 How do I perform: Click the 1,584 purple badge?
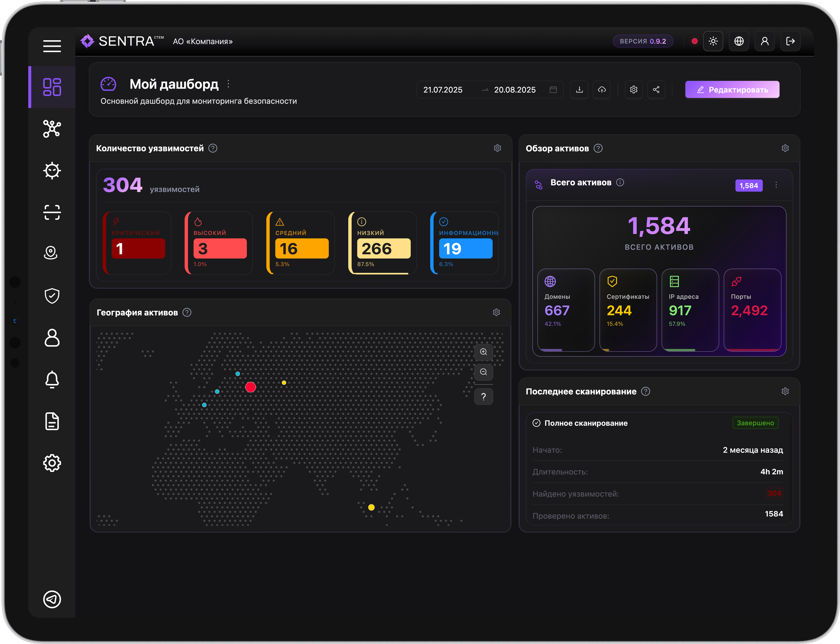(x=749, y=186)
